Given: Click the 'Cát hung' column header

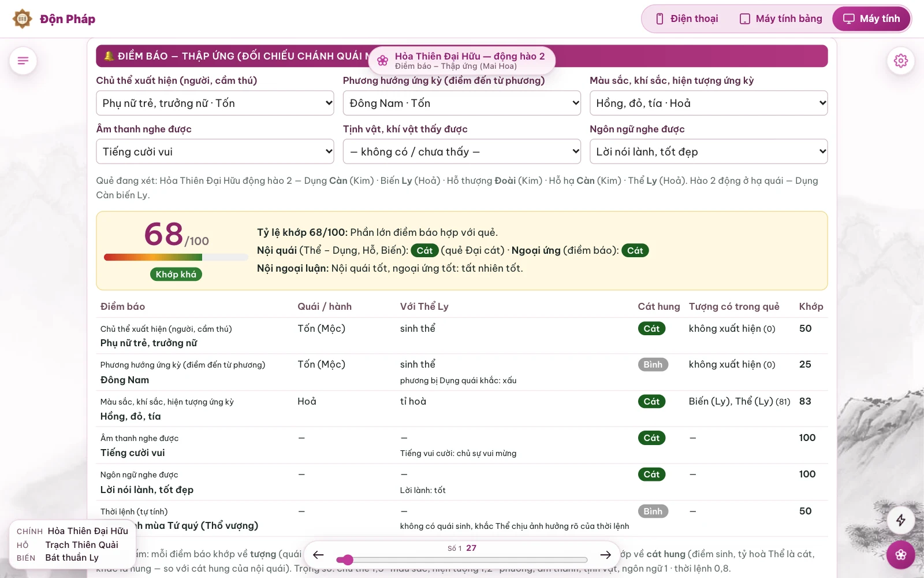Looking at the screenshot, I should coord(659,306).
